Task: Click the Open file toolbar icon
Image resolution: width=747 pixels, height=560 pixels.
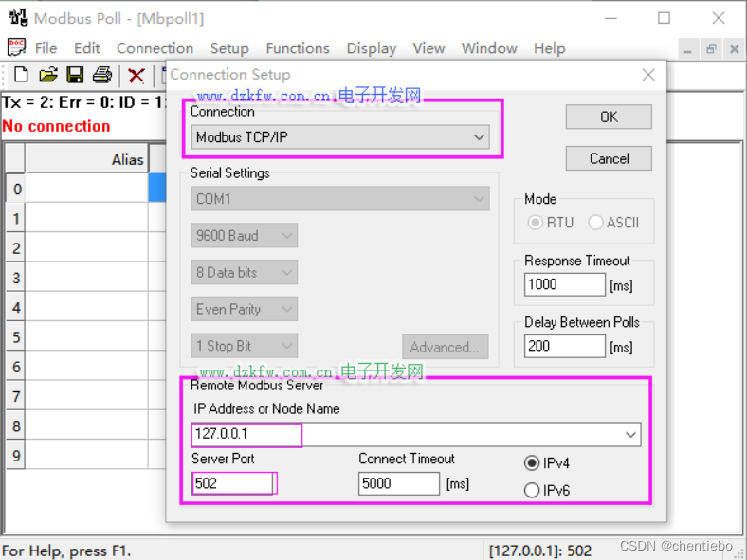Action: [x=48, y=75]
